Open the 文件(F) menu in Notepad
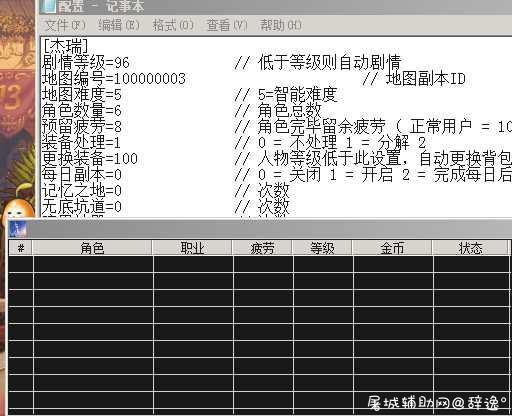The width and height of the screenshot is (512, 416). click(x=65, y=25)
